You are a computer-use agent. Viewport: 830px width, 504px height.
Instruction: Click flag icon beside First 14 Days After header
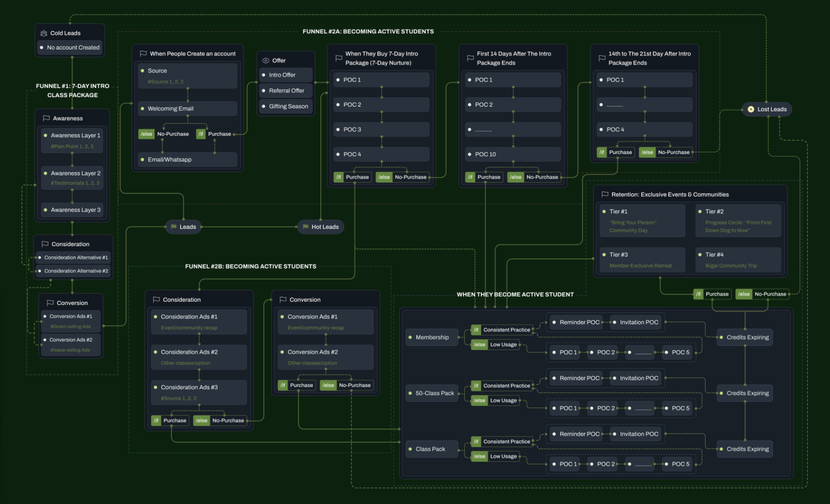click(x=470, y=58)
